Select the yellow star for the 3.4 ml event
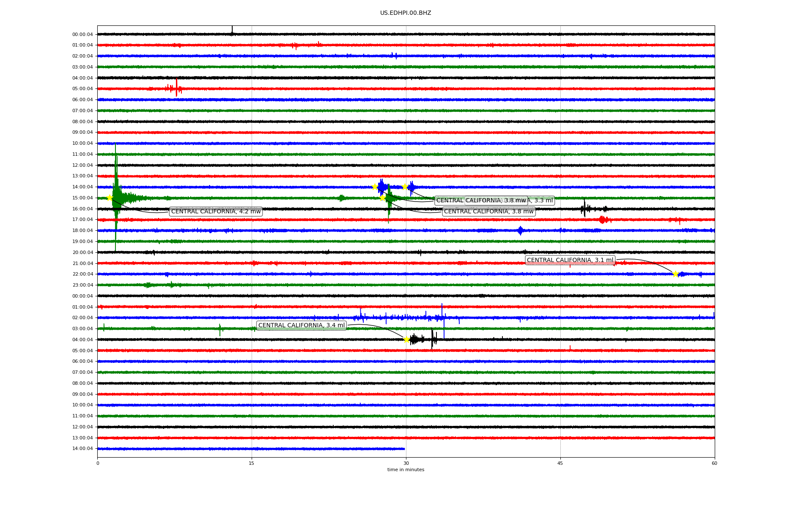Screen dimensions: 812x508 [x=406, y=339]
